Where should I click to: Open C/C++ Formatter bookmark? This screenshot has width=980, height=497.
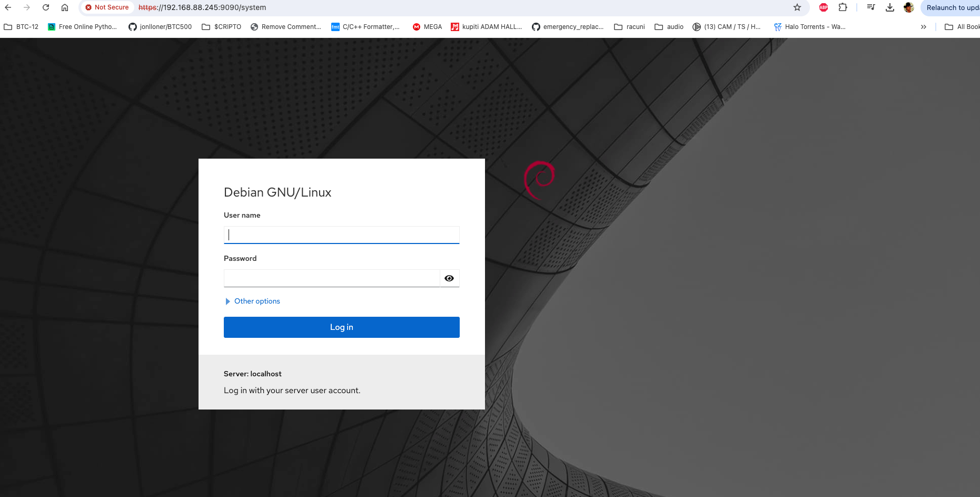(x=365, y=27)
